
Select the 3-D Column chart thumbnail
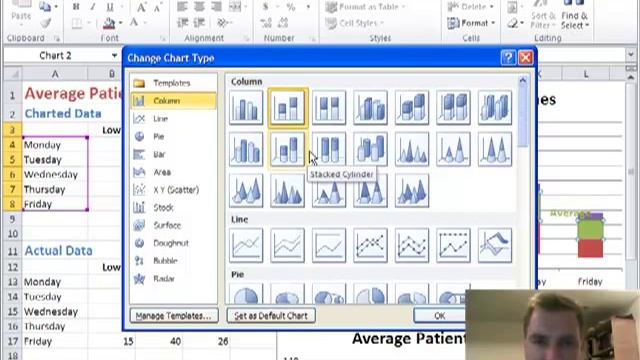(x=495, y=107)
